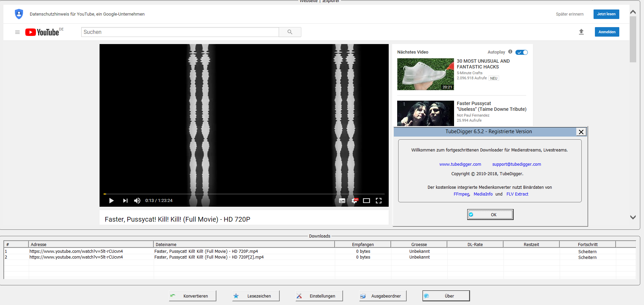The image size is (644, 305).
Task: Click the video progress bar
Action: (x=244, y=194)
